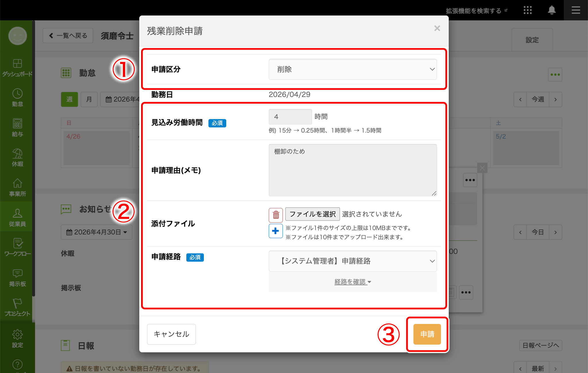
Task: Click 今週 button
Action: click(x=538, y=99)
